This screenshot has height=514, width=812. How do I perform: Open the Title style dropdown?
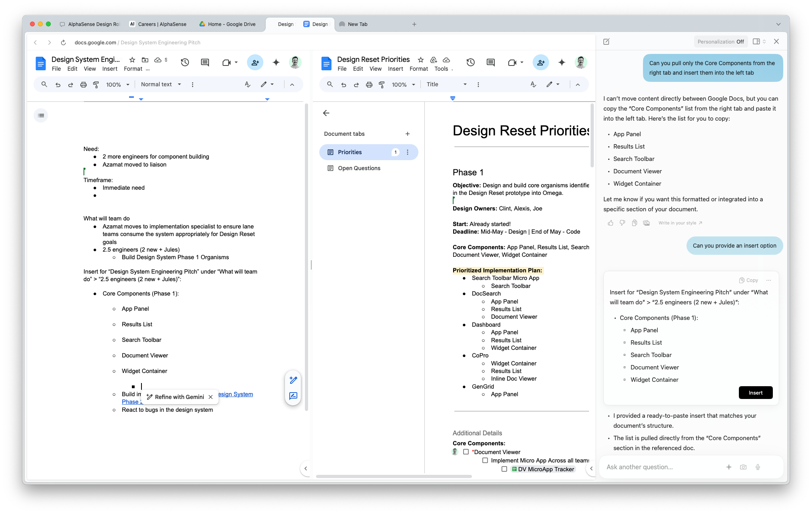446,84
